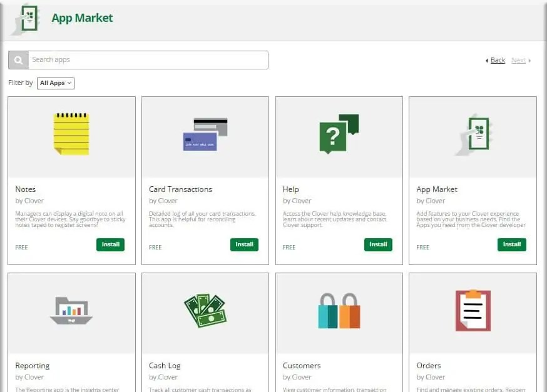
Task: Open the Notes yellow notepad icon
Action: pyautogui.click(x=71, y=133)
